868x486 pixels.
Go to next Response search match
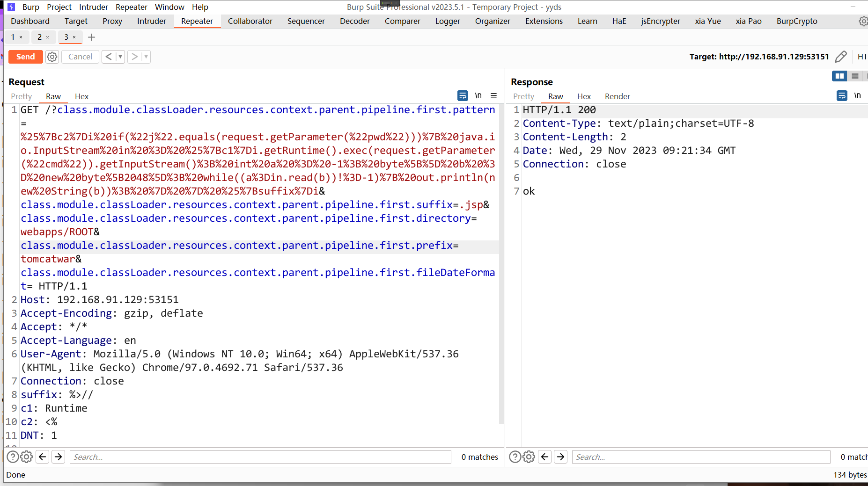click(561, 457)
